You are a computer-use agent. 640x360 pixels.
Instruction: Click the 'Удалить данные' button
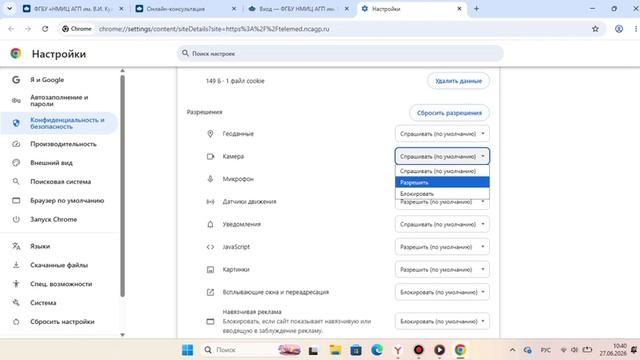(x=458, y=81)
